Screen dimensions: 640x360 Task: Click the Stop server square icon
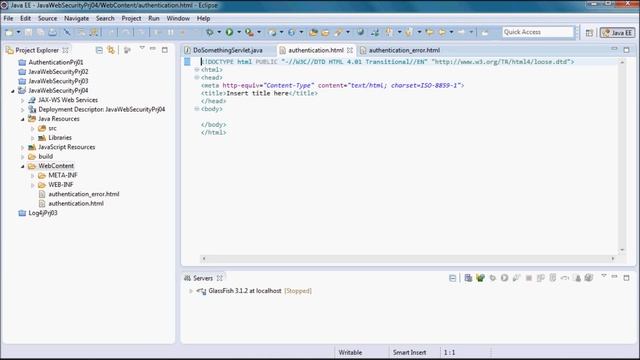coord(529,278)
